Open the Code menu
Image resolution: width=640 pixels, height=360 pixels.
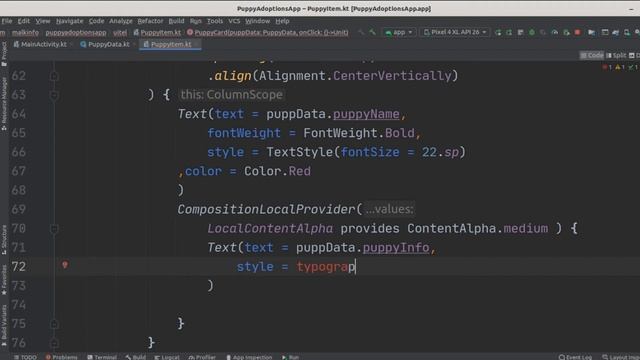tap(96, 21)
